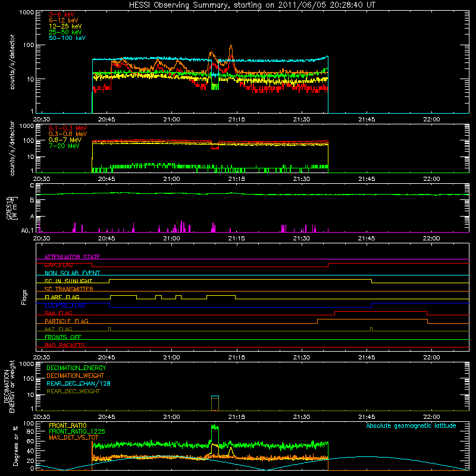Select the 3-6 keV legend label
Viewport: 476px width, 476px height.
(x=62, y=14)
